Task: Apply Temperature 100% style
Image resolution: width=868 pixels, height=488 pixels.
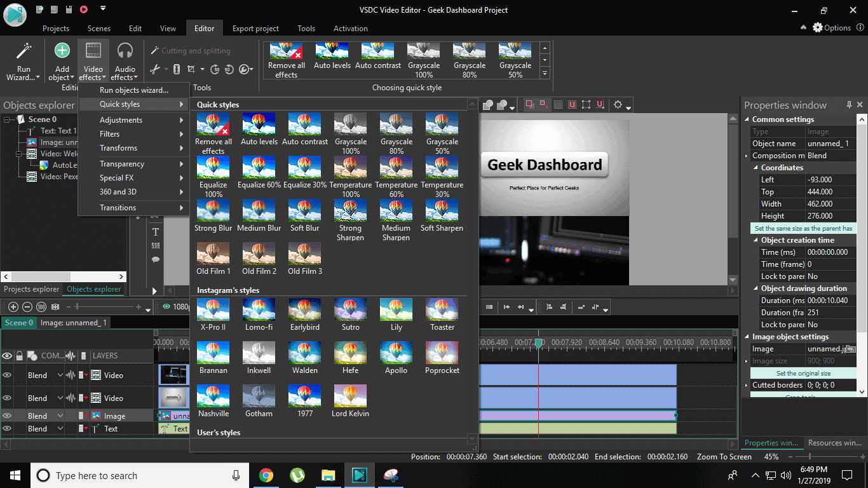Action: click(x=351, y=177)
